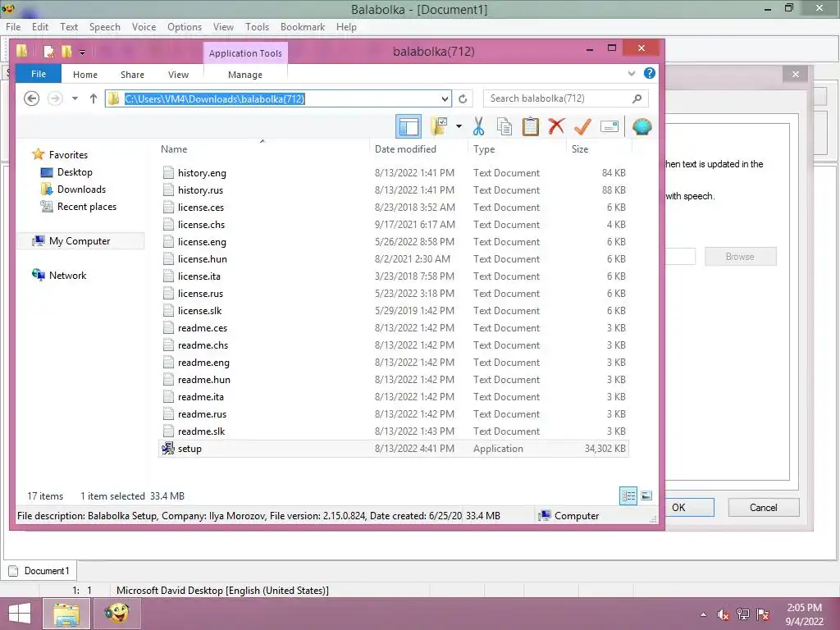Click the red X Delete icon
This screenshot has width=840, height=630.
click(556, 126)
